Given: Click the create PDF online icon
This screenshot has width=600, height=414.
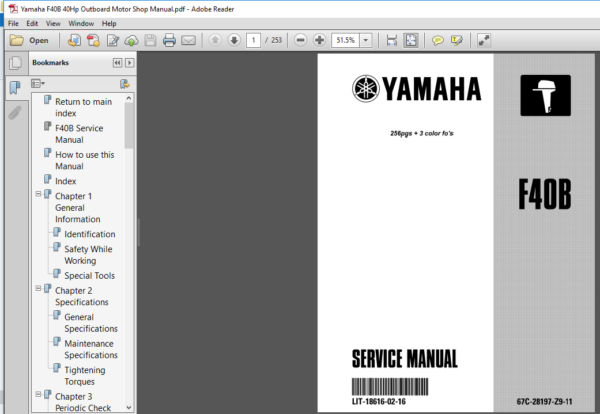Looking at the screenshot, I should tap(74, 40).
